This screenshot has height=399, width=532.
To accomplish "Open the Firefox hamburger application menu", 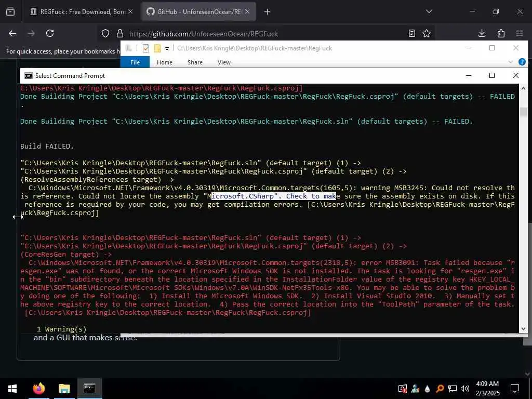I will (x=520, y=33).
